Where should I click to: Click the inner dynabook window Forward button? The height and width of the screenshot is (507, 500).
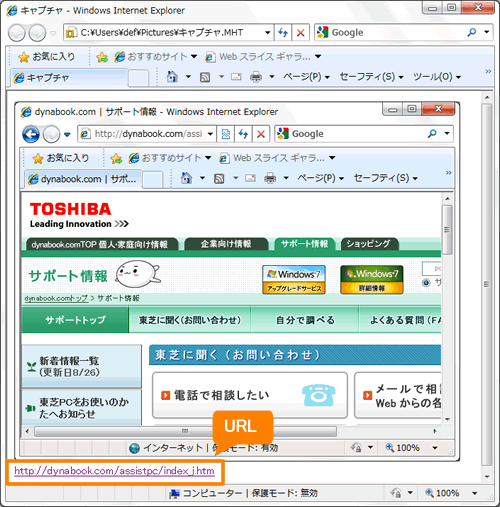coord(52,134)
